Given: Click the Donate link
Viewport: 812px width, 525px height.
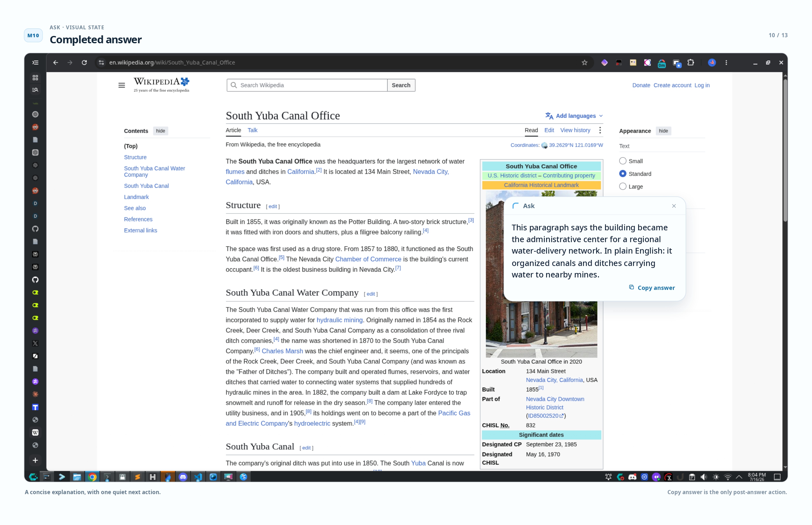Looking at the screenshot, I should [x=641, y=85].
